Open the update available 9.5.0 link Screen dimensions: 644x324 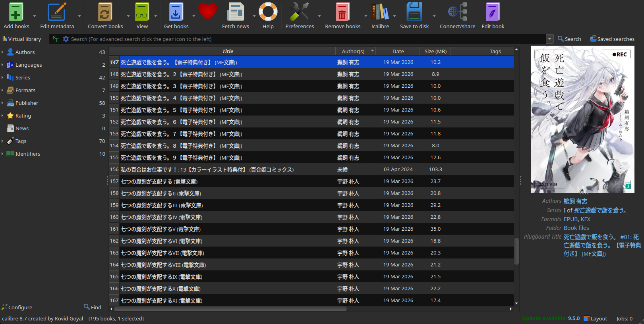573,318
